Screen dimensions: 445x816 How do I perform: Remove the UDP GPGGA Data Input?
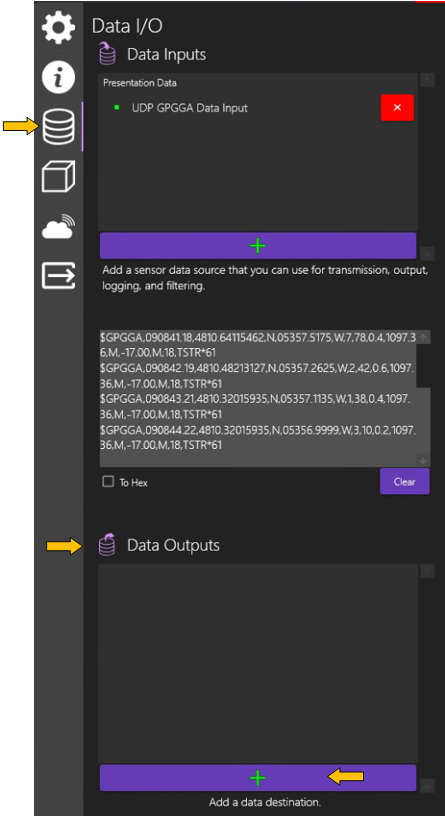coord(397,108)
